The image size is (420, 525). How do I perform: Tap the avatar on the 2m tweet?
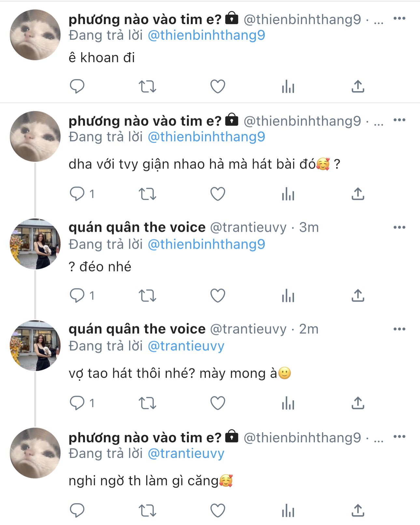coord(35,345)
